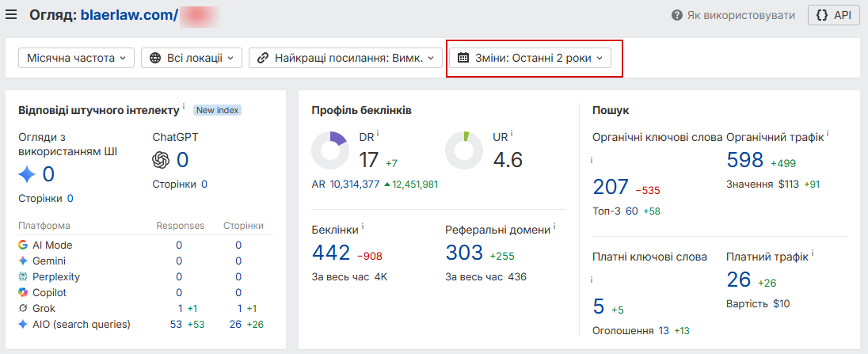The image size is (868, 354).
Task: Open 'Місячна частота' dropdown
Action: (76, 58)
